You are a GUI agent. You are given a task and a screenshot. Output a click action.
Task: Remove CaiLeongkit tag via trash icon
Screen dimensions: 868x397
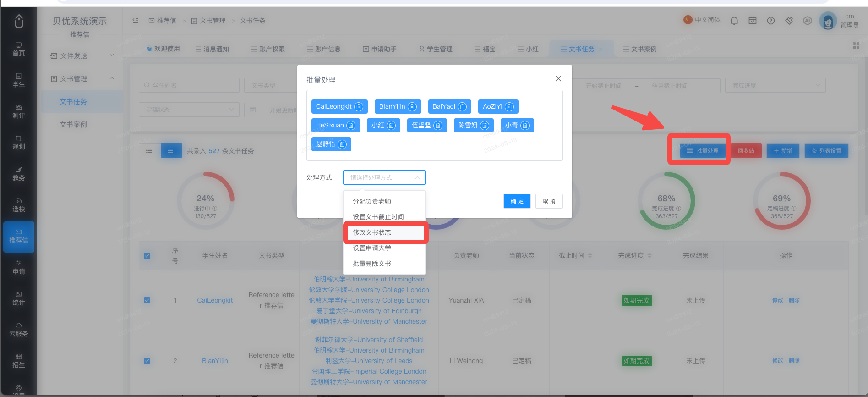pyautogui.click(x=359, y=107)
